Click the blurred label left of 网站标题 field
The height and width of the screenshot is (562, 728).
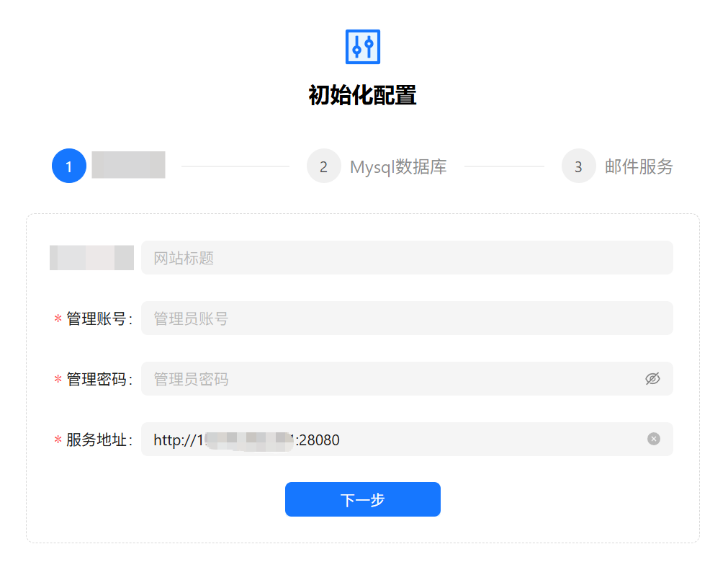click(x=91, y=258)
